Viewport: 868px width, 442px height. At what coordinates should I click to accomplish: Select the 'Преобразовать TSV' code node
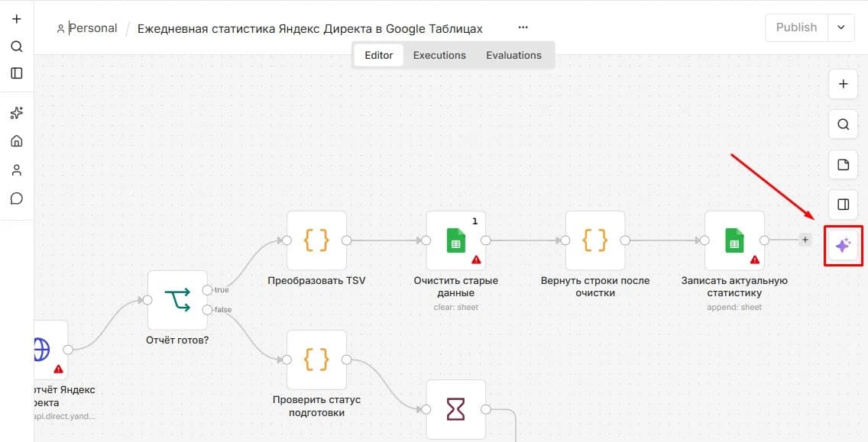[x=316, y=240]
